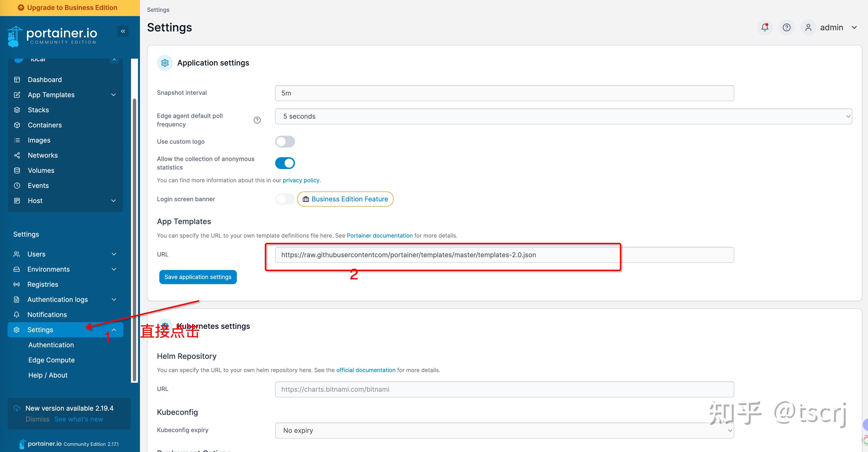Click the Networks share icon
This screenshot has width=868, height=452.
(17, 155)
